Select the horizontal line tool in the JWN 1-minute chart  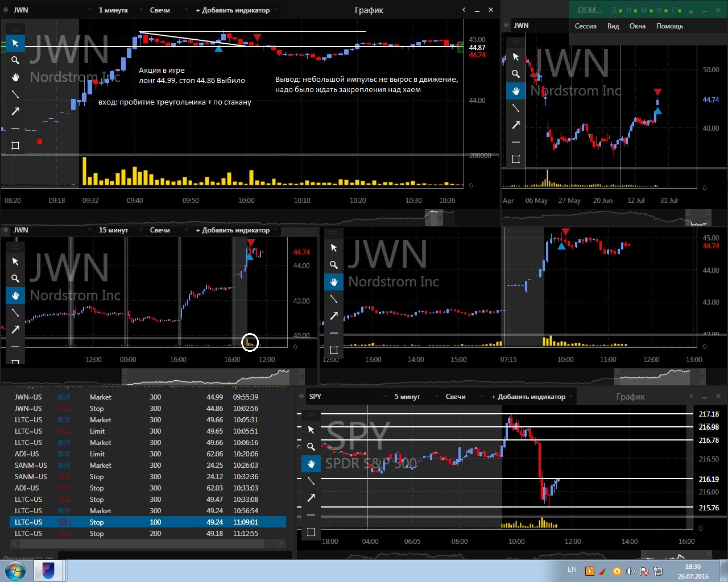point(15,128)
